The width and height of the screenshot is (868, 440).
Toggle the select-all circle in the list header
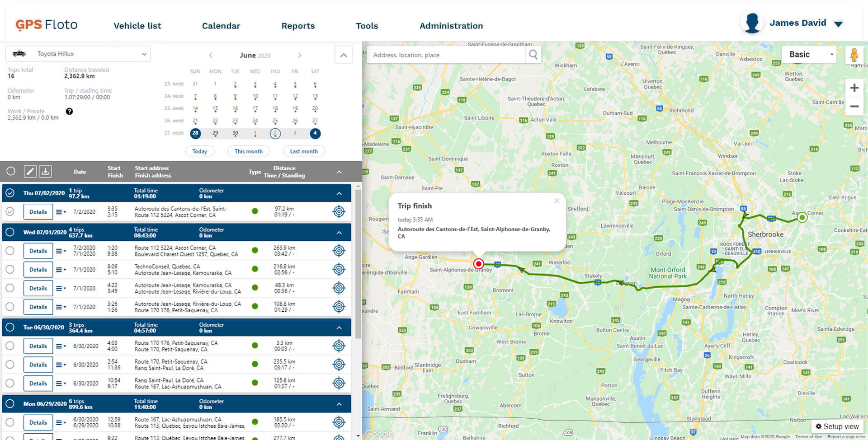pos(11,171)
